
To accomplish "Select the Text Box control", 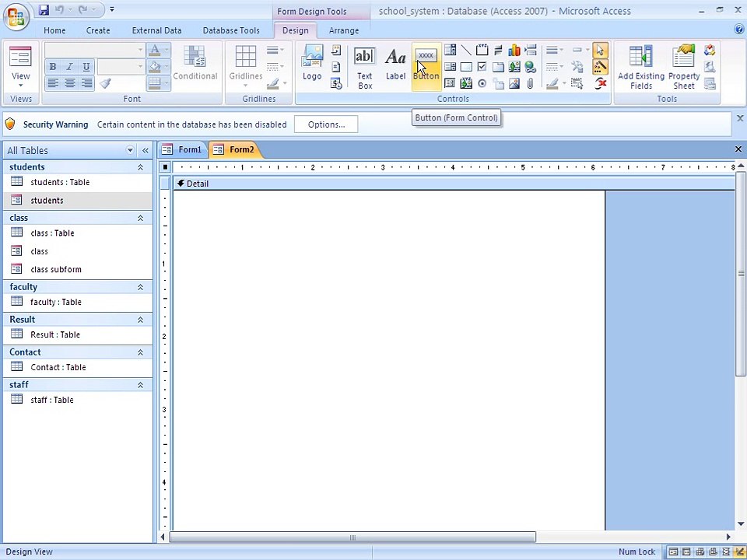I will coord(365,68).
